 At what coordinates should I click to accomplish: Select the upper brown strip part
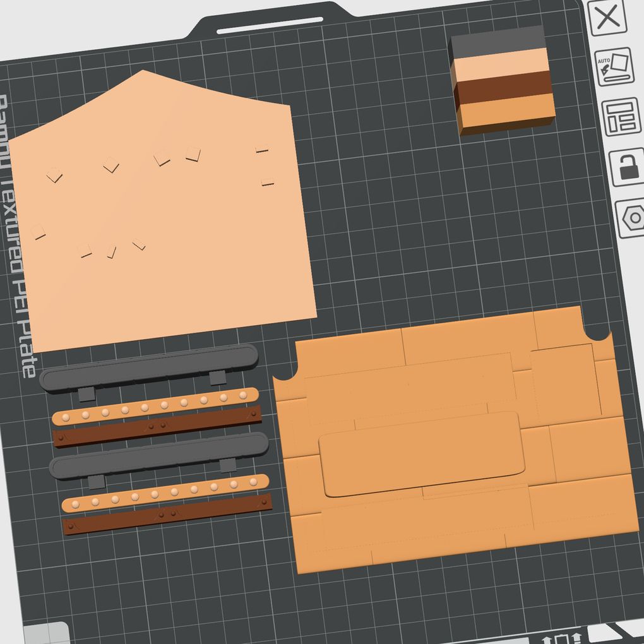tap(158, 426)
